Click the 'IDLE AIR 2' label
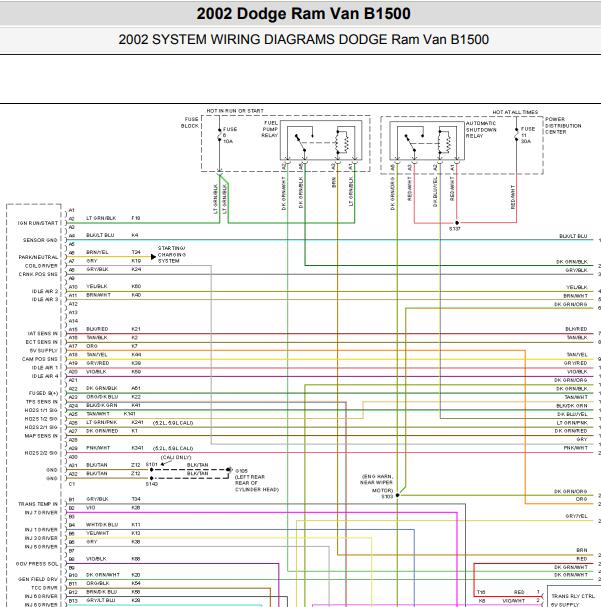 click(45, 291)
